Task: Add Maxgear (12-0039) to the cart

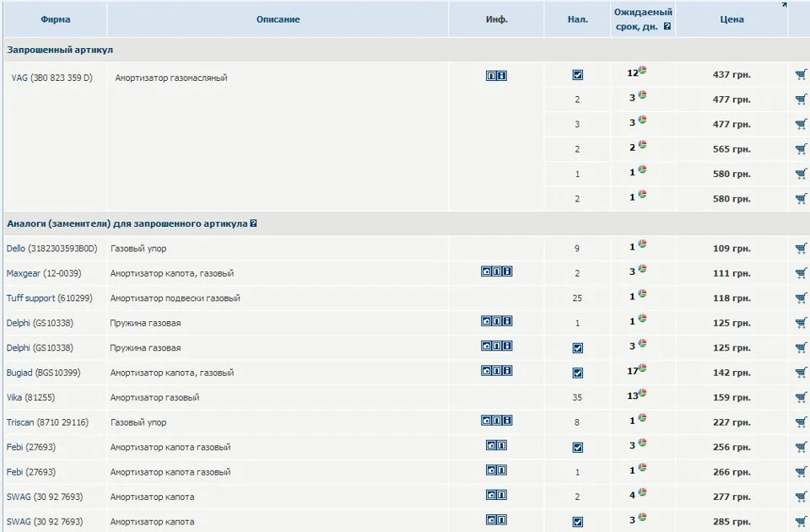Action: coord(801,273)
